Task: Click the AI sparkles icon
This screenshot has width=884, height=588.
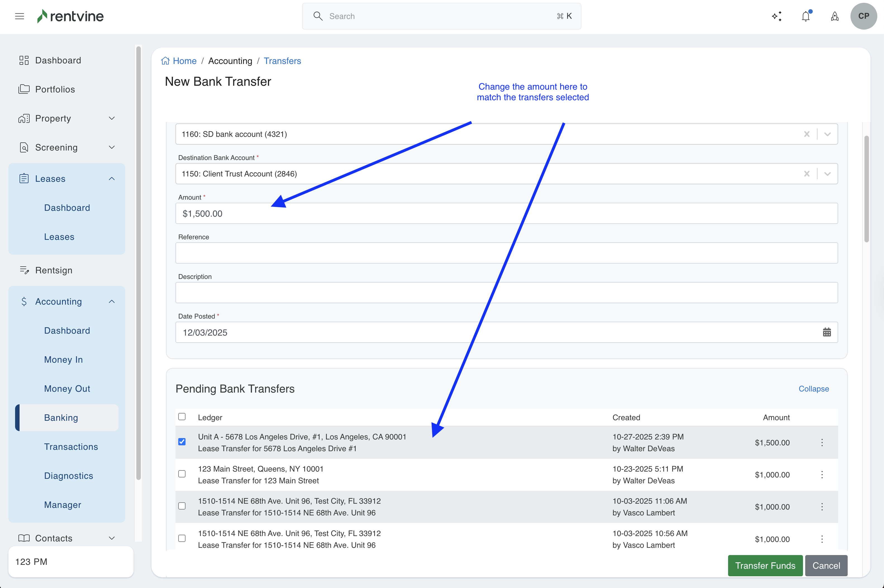Action: coord(777,16)
